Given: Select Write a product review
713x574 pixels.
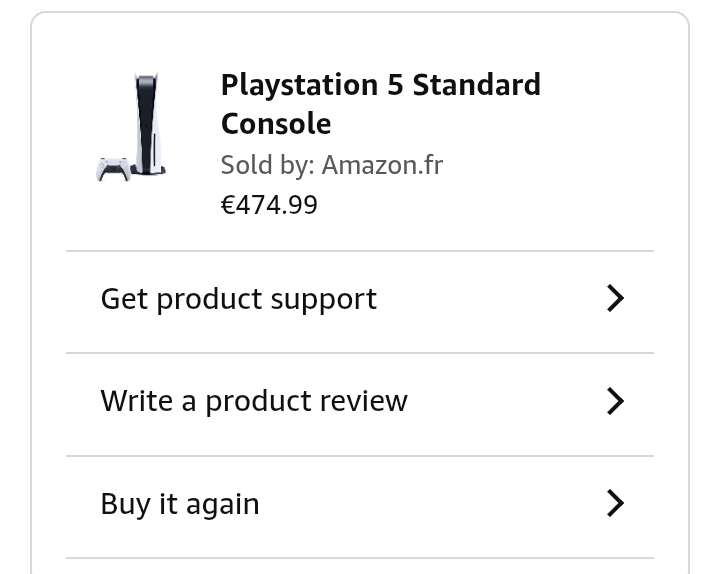Looking at the screenshot, I should coord(254,401).
